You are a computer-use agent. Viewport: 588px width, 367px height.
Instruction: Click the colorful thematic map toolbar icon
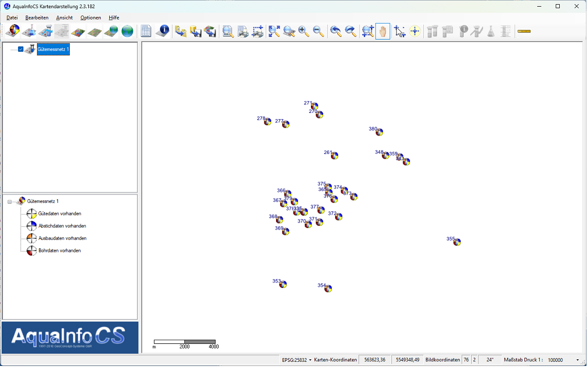pyautogui.click(x=78, y=31)
